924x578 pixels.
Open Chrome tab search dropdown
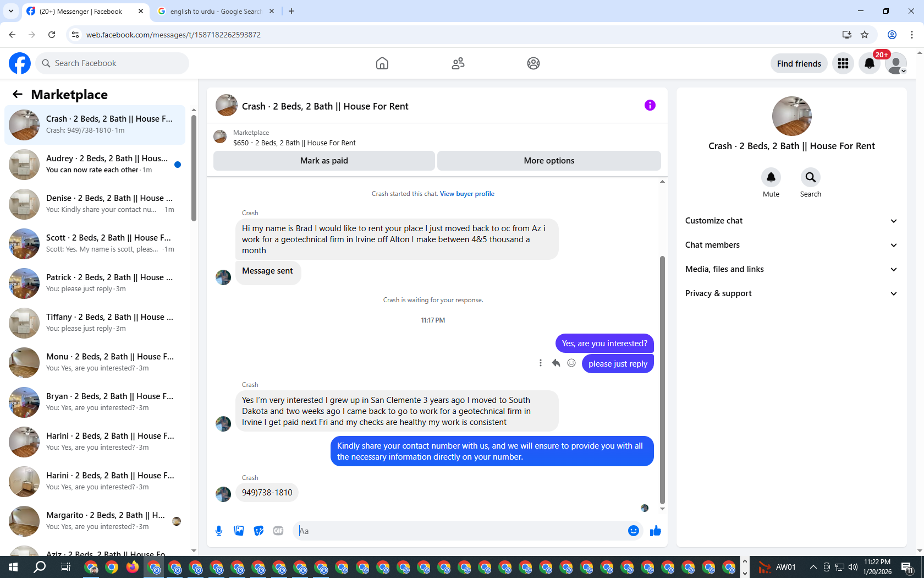pyautogui.click(x=11, y=11)
